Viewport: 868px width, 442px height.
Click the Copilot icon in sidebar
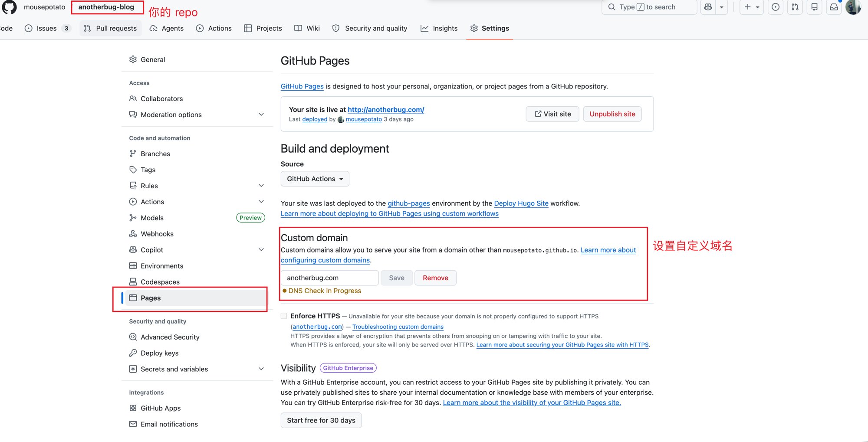point(133,250)
